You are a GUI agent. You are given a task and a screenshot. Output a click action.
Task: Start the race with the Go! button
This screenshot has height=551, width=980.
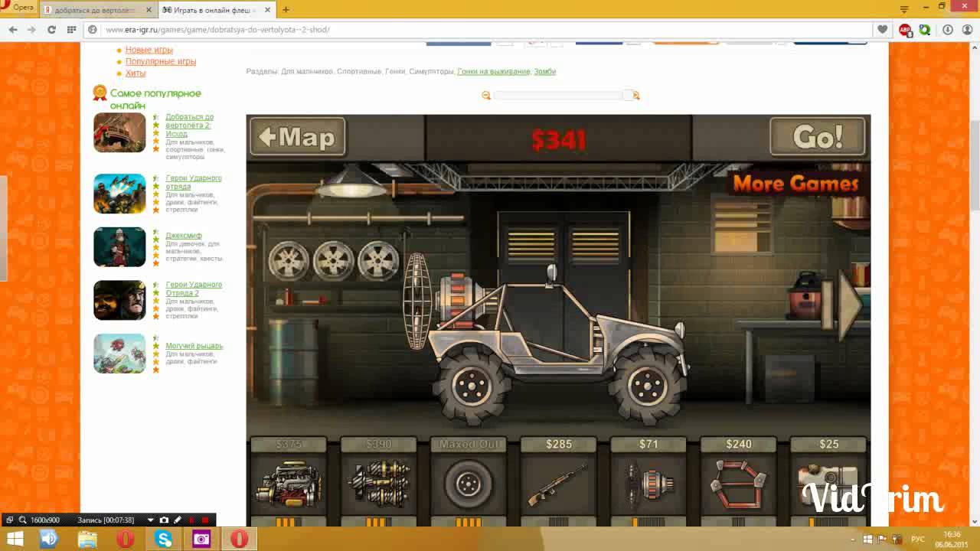(x=818, y=137)
